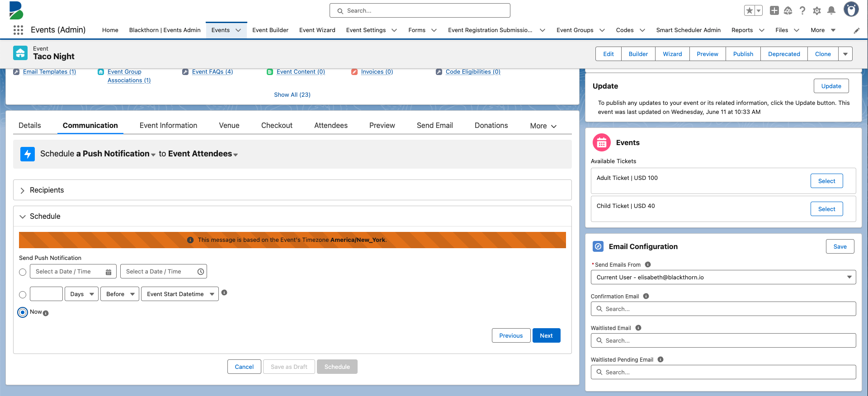Screen dimensions: 868x396
Task: Select the Adult Ticket
Action: [x=826, y=181]
